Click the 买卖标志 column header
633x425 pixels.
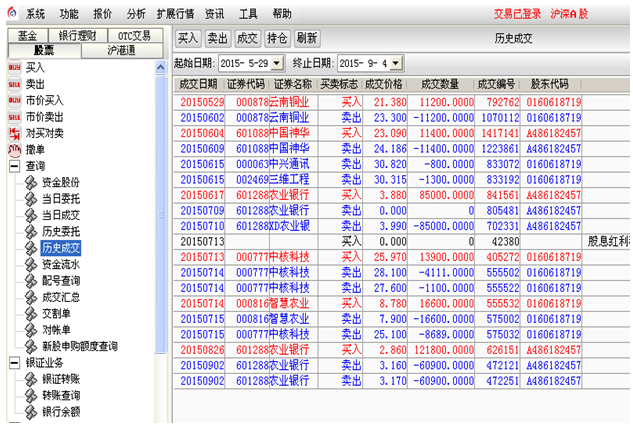point(339,84)
